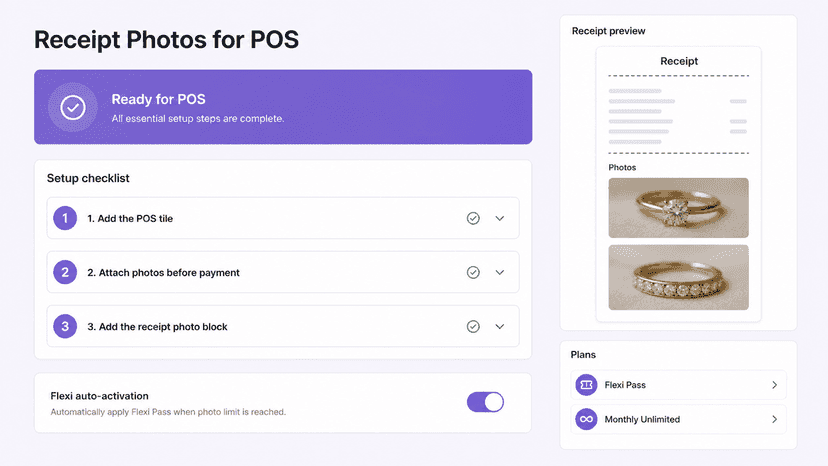This screenshot has height=466, width=828.
Task: Toggle Add the POS tile completion check
Action: coord(473,218)
